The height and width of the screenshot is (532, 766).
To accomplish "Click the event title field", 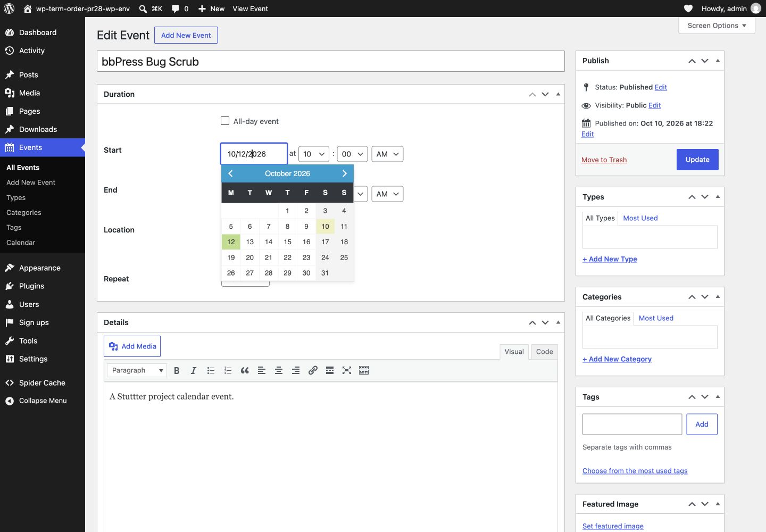I will point(330,61).
